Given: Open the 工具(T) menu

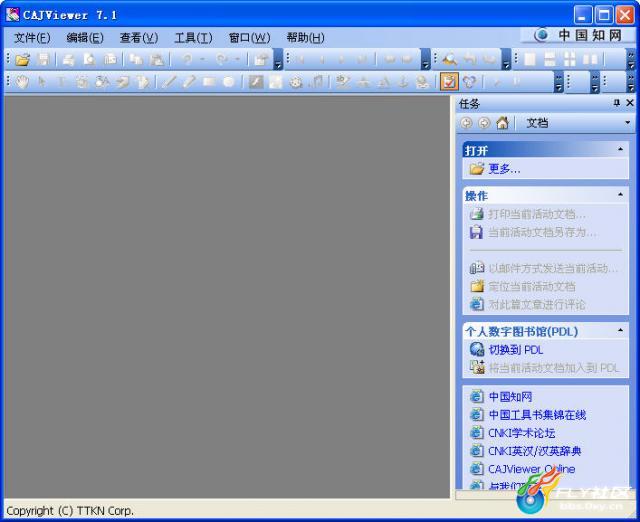Looking at the screenshot, I should pyautogui.click(x=193, y=38).
